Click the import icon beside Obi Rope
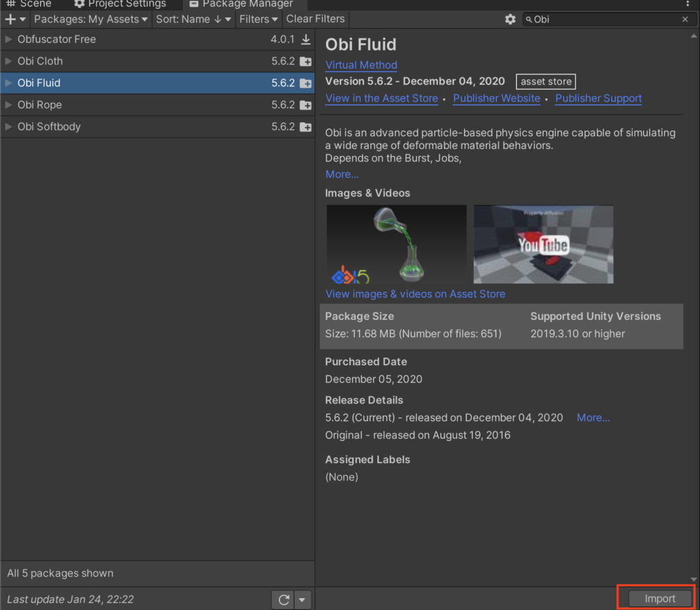The height and width of the screenshot is (610, 700). click(x=306, y=105)
